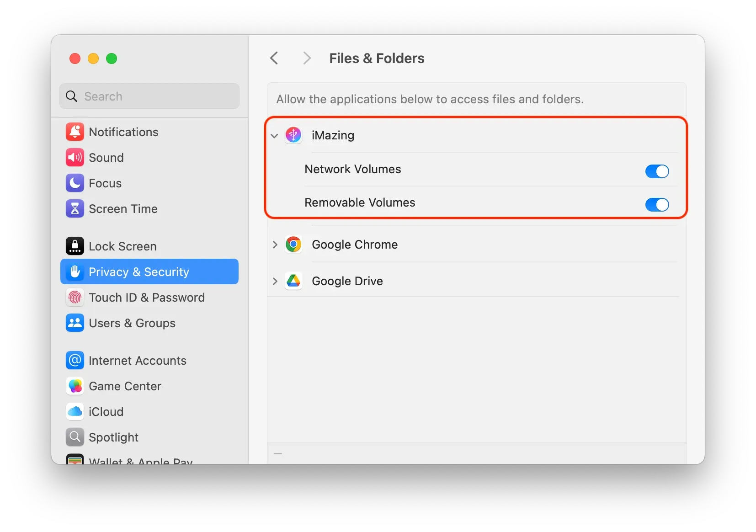
Task: Click the Google Drive app icon
Action: 293,281
